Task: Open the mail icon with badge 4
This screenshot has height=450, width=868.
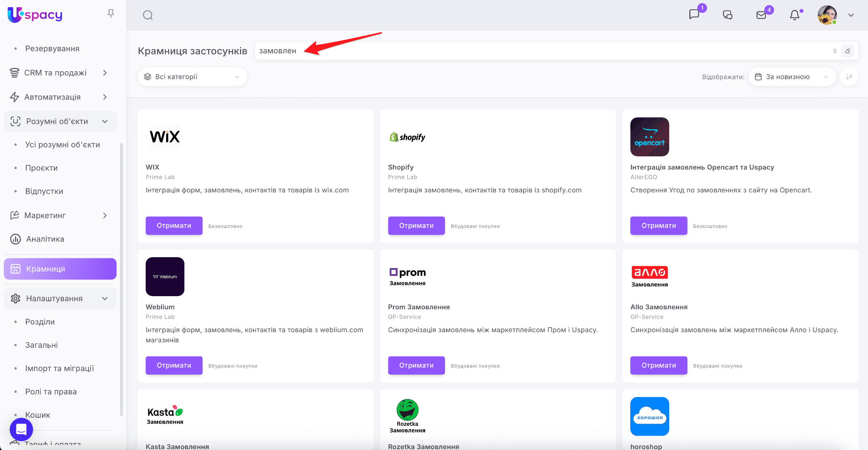Action: (x=761, y=15)
